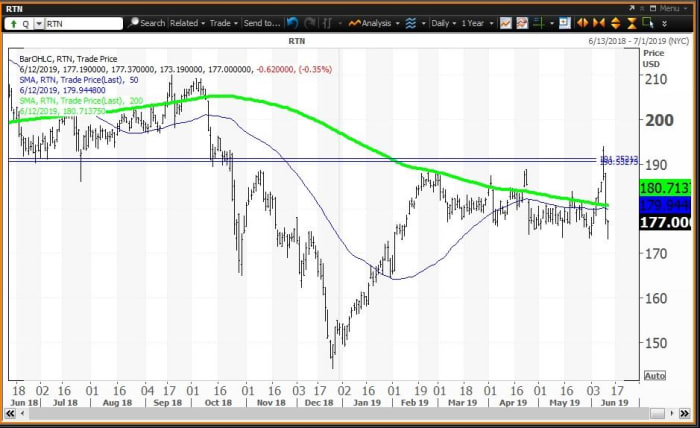
Task: Click the Search magnifier icon
Action: pos(133,23)
